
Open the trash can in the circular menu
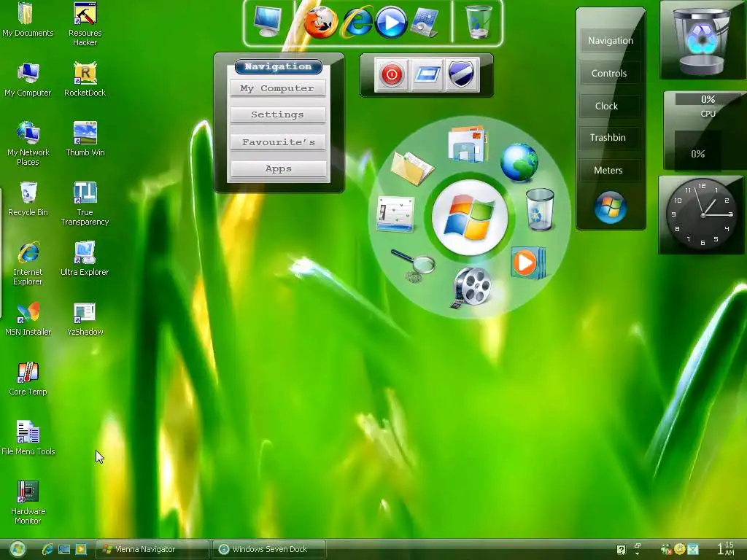click(x=540, y=209)
